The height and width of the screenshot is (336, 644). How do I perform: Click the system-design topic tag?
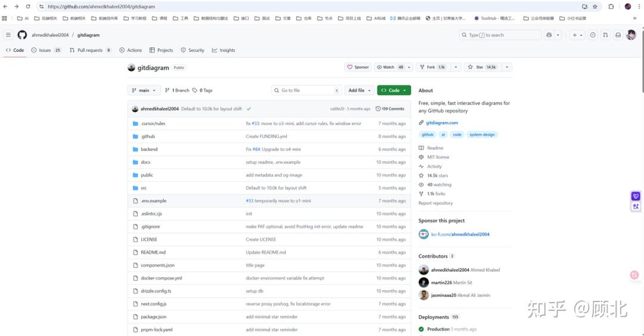point(482,135)
